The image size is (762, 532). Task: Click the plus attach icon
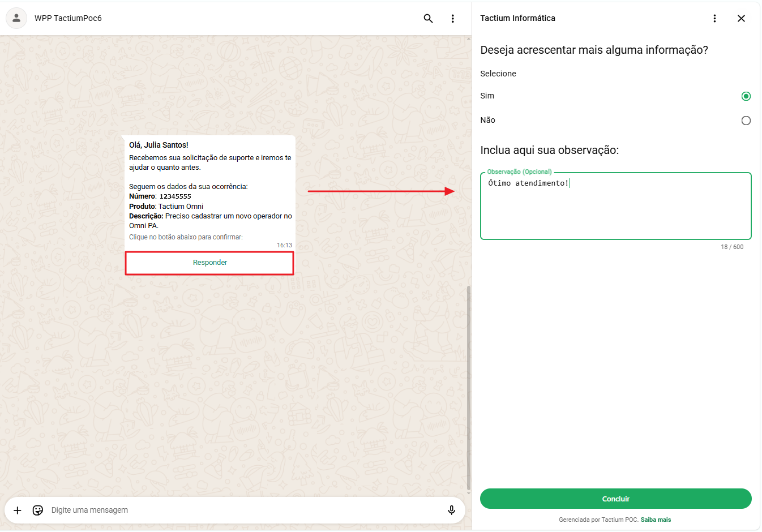point(18,510)
